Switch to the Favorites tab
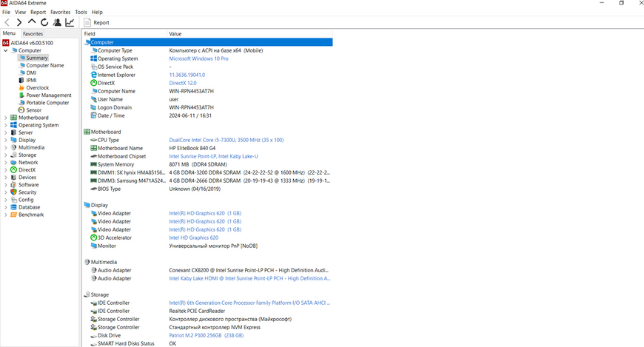This screenshot has width=644, height=347. tap(33, 34)
